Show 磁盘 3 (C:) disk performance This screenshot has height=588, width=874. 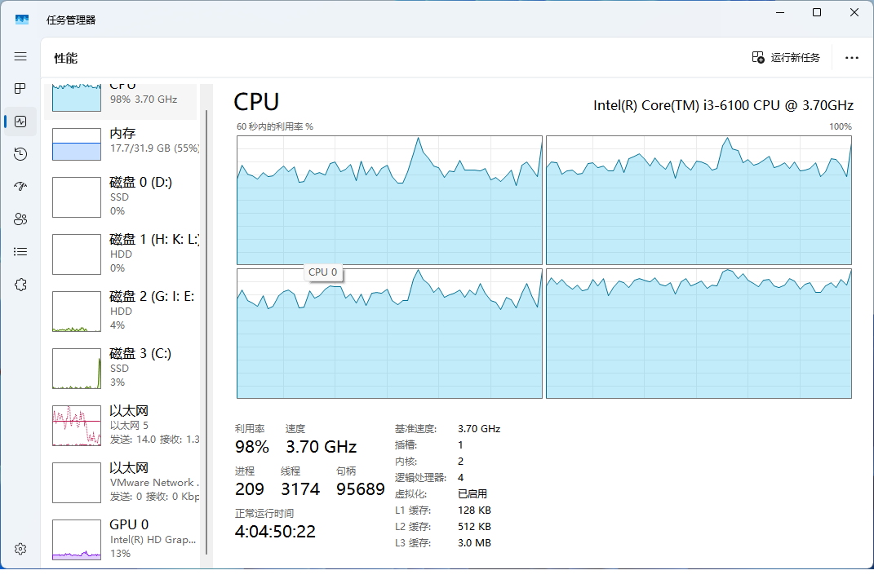click(122, 368)
